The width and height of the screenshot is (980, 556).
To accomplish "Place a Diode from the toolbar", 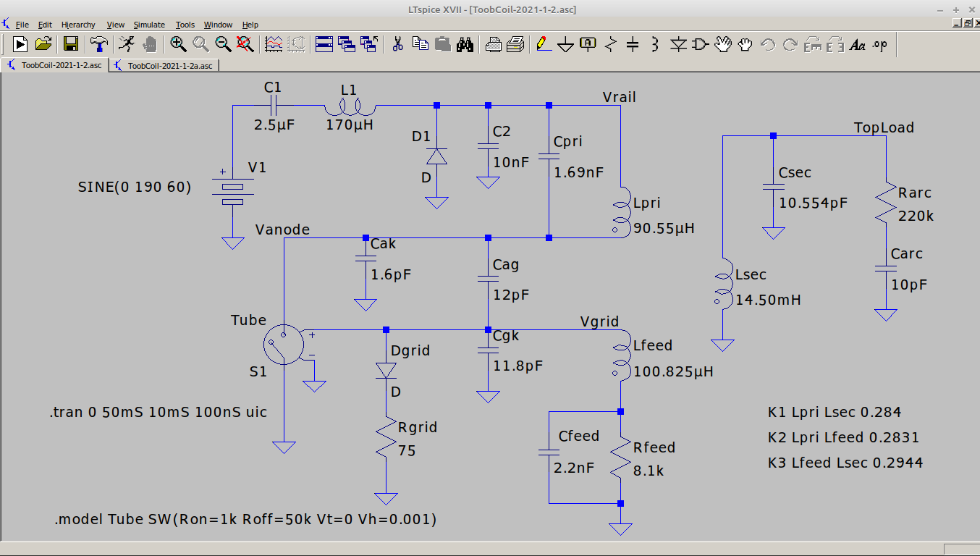I will [x=678, y=44].
